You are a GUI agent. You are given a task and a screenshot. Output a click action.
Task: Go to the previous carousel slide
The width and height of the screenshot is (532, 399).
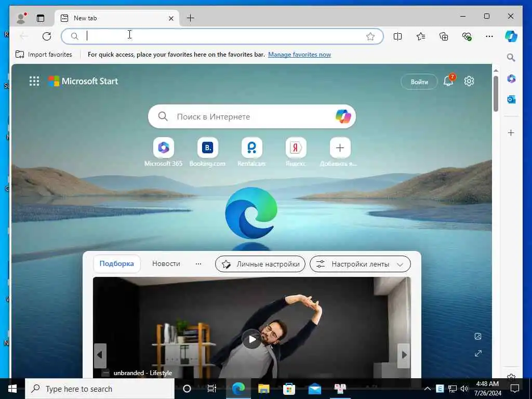pos(100,355)
